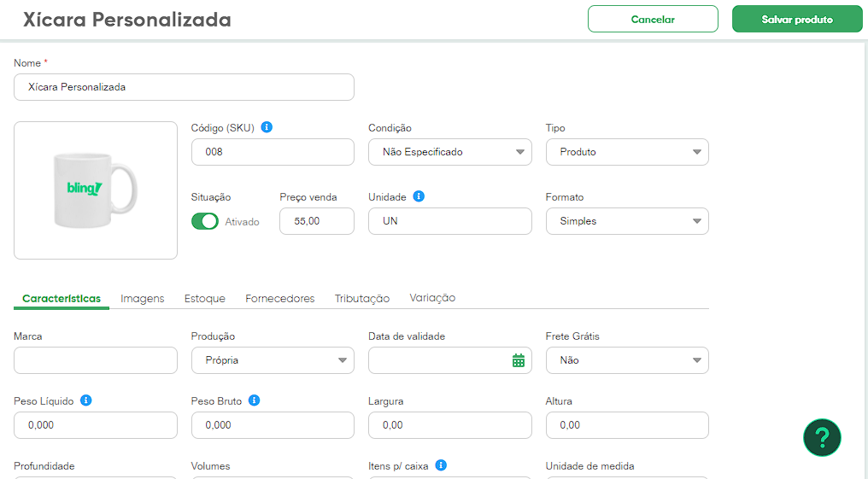Toggle the Situação Ativado switch
This screenshot has height=479, width=868.
click(x=205, y=221)
